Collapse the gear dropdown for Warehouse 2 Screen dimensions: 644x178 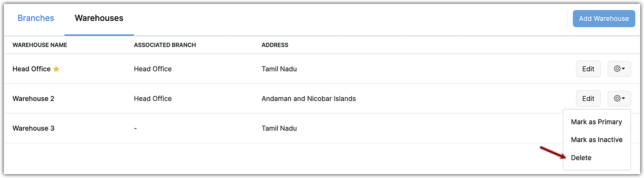coord(619,99)
